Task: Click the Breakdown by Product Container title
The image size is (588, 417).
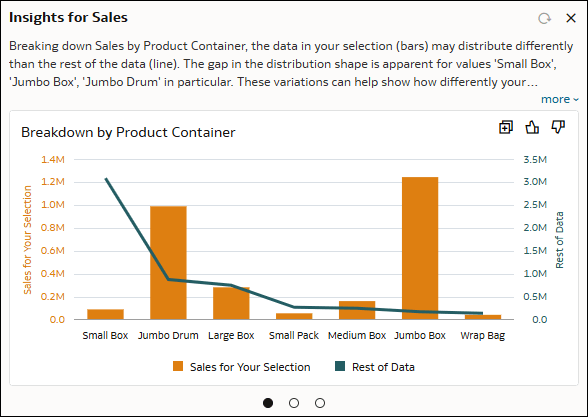Action: click(x=128, y=132)
